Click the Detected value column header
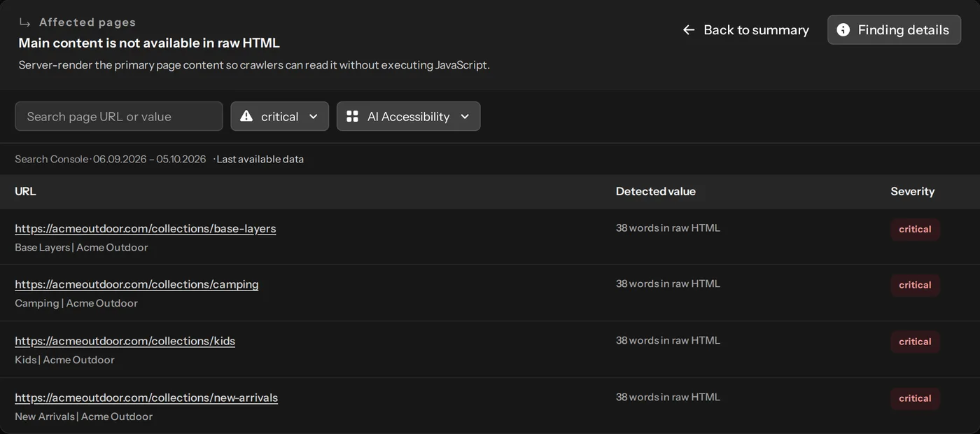Image resolution: width=980 pixels, height=434 pixels. 656,191
